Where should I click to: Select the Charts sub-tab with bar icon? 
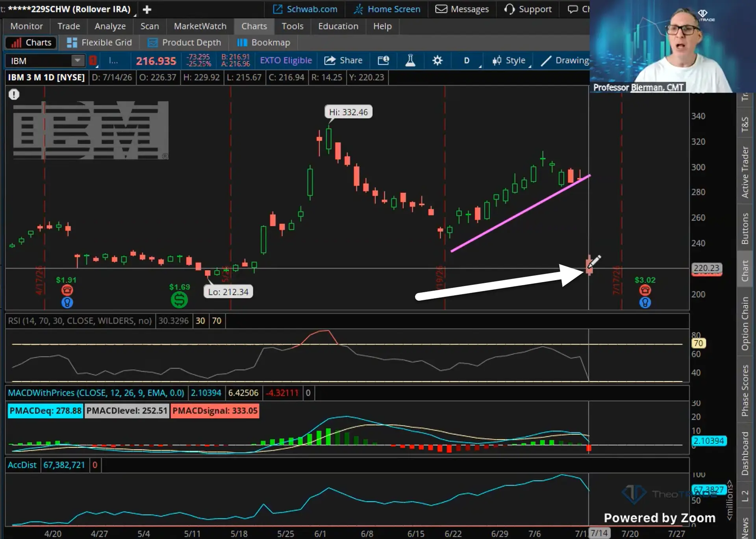pos(31,42)
